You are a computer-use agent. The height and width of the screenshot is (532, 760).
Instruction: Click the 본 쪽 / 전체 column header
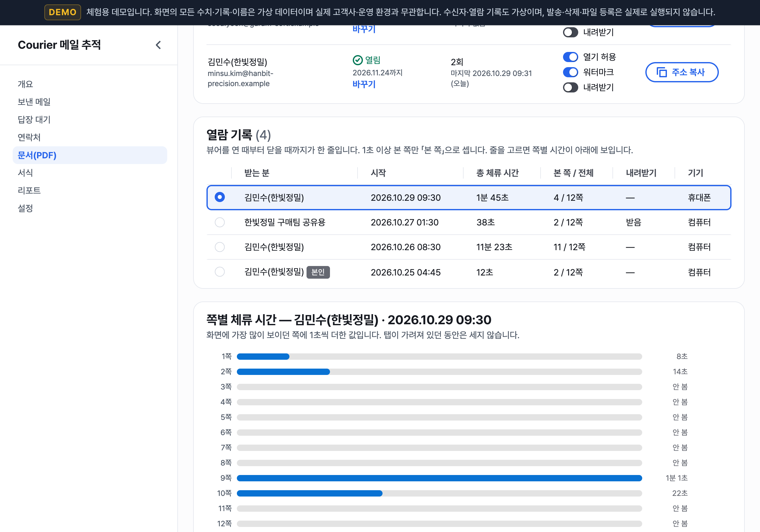[573, 173]
